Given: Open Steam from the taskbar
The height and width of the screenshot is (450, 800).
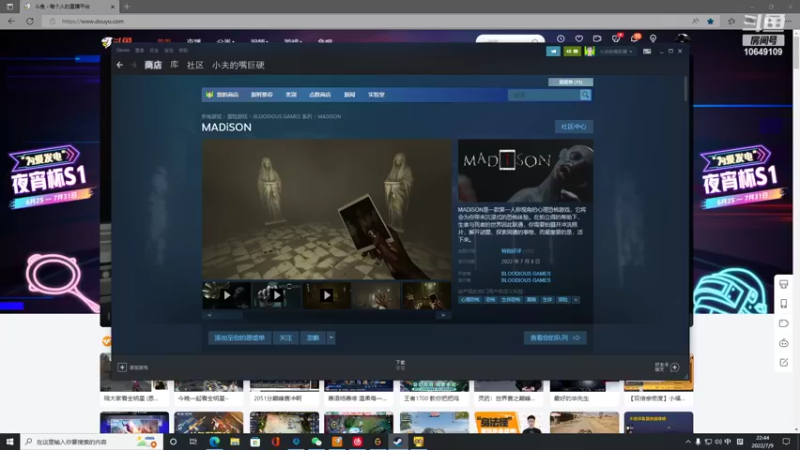Looking at the screenshot, I should point(397,441).
